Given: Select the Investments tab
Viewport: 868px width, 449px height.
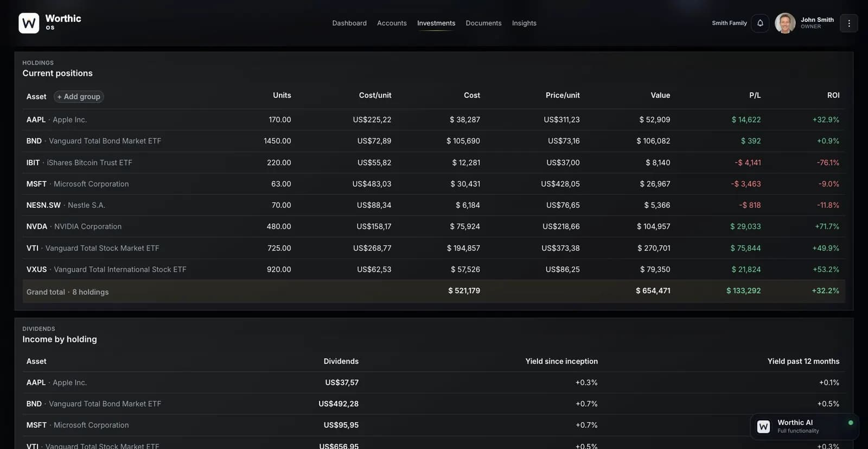Looking at the screenshot, I should 436,23.
